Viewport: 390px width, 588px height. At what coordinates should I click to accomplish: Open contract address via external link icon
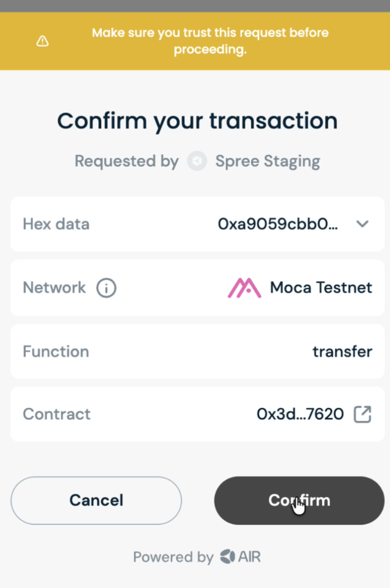tap(362, 414)
